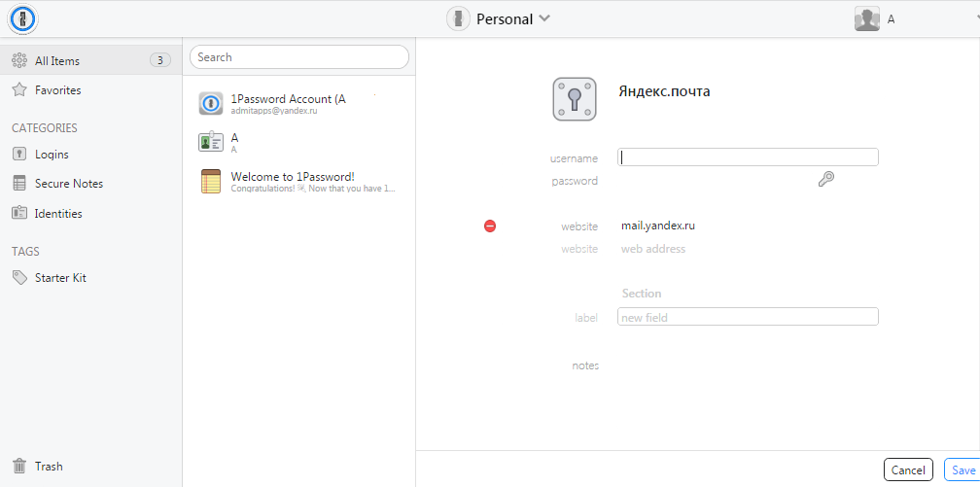Click the All Items grid icon

click(x=19, y=60)
